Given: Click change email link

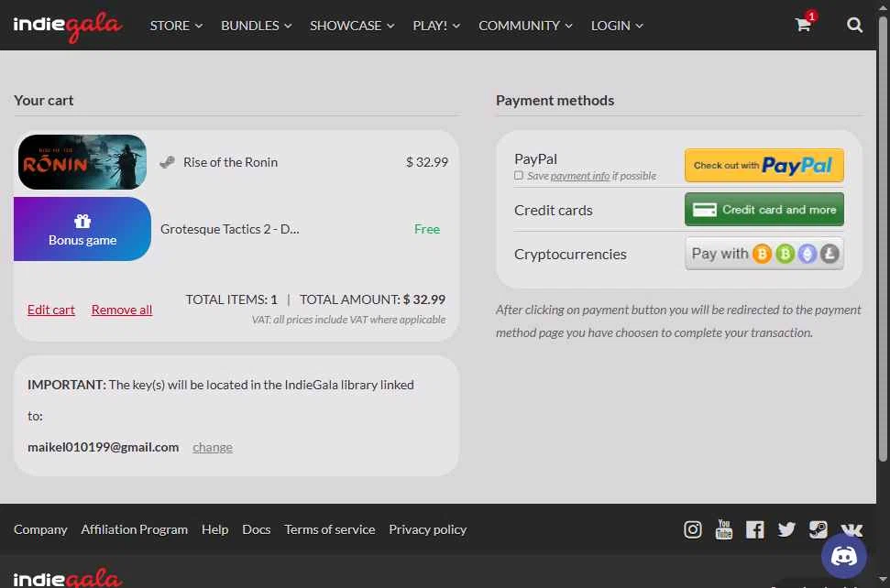Looking at the screenshot, I should tap(213, 447).
